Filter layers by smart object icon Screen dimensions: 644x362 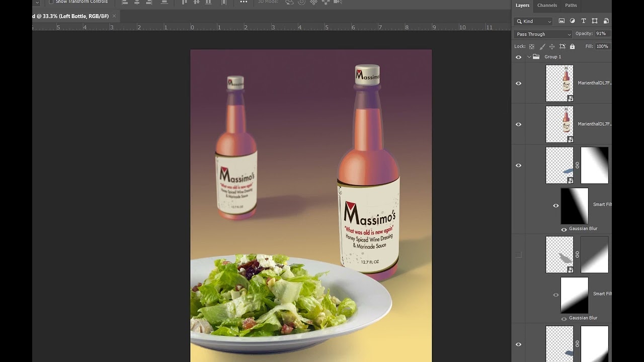tap(606, 21)
